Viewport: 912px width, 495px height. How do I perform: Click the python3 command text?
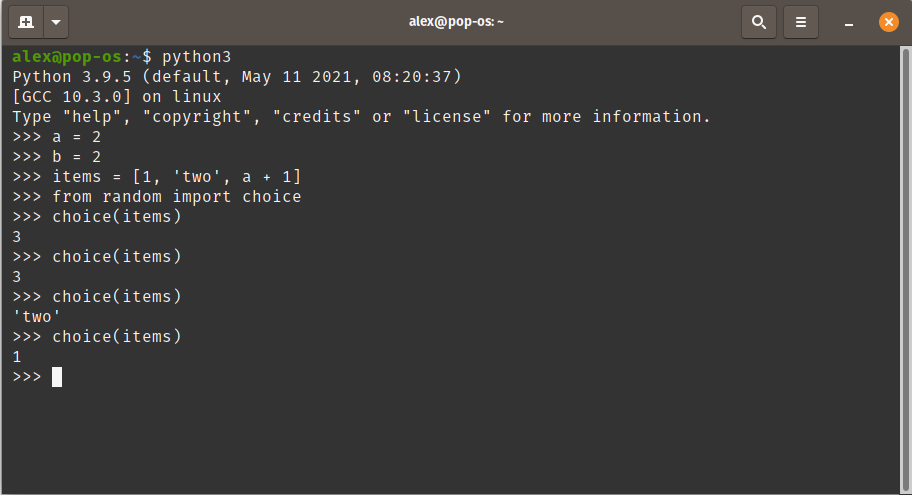[197, 57]
